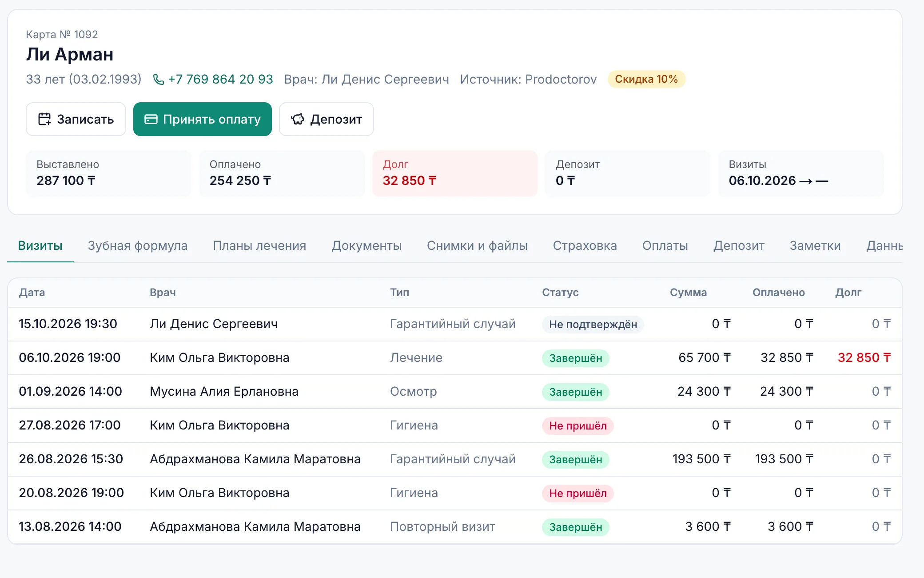Click Мусина Алия Ерлановна in the table

[x=224, y=391]
